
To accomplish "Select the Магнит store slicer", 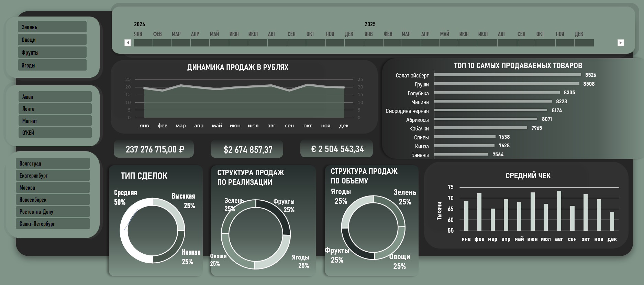I will tap(55, 121).
